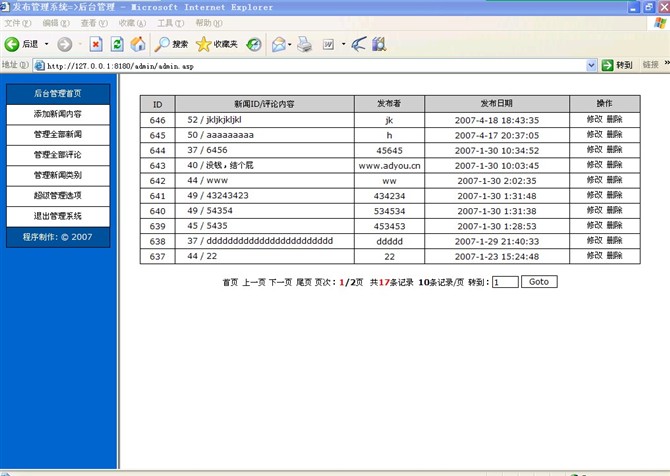Viewport: 670px width, 476px height.
Task: Click the '50 / aaaaaaaaa' comment cell
Action: (264, 135)
